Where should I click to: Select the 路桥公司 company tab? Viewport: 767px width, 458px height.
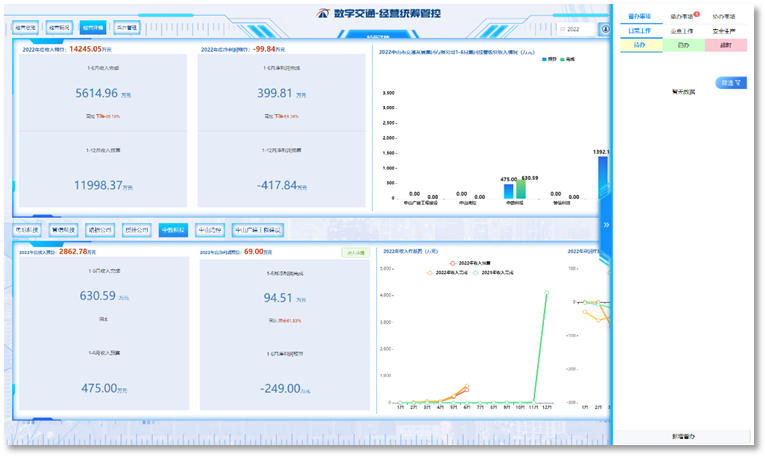point(100,230)
